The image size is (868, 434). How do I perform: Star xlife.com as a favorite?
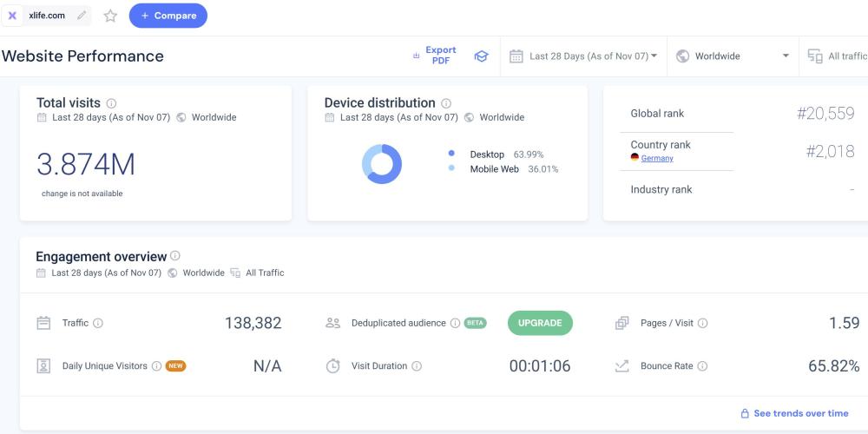110,16
